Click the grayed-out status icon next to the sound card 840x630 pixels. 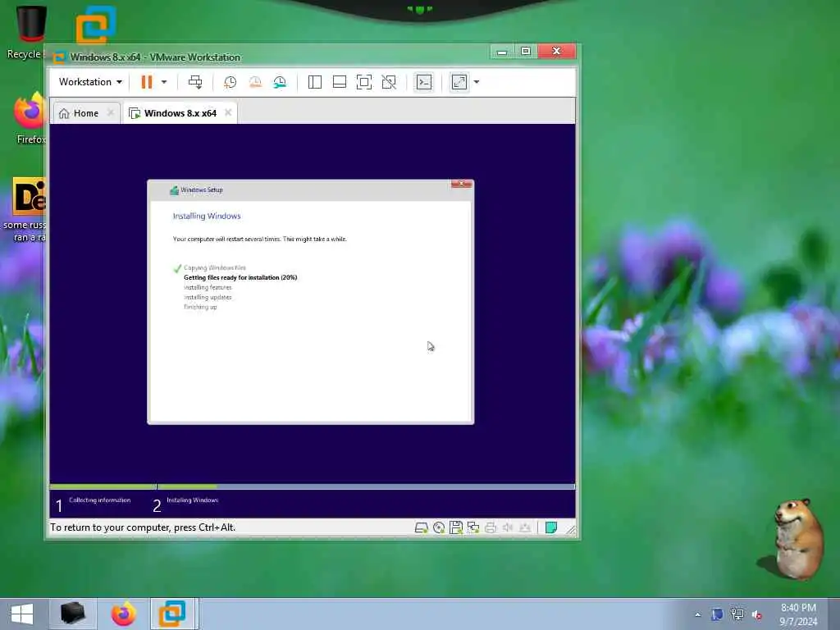pos(525,527)
